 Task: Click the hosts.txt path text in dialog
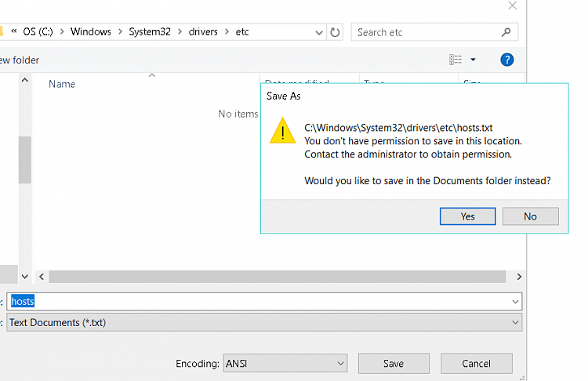398,128
